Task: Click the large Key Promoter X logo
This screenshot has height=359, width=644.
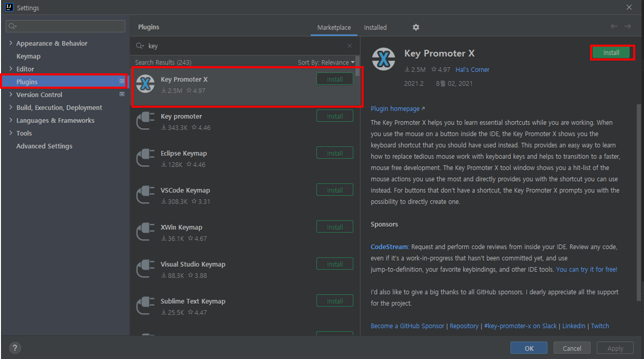Action: pos(384,59)
